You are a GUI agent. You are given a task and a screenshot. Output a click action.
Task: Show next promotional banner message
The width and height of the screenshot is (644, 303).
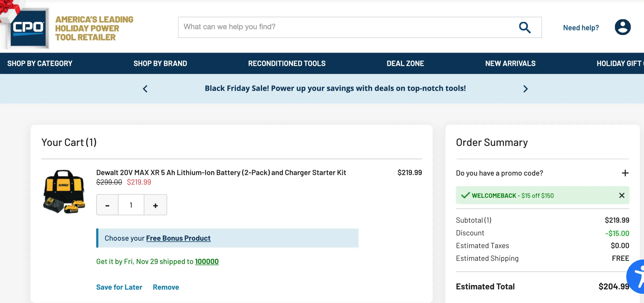(525, 89)
